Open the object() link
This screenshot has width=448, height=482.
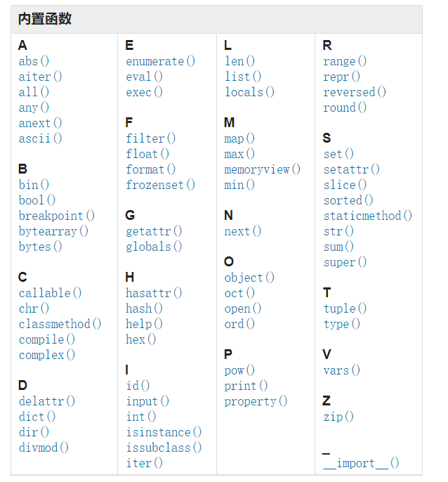tap(249, 278)
